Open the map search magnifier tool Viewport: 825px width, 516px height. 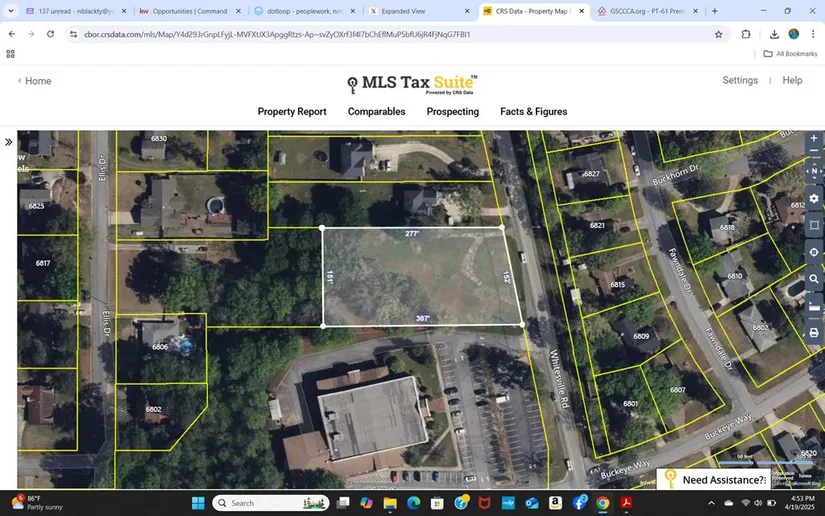point(814,279)
